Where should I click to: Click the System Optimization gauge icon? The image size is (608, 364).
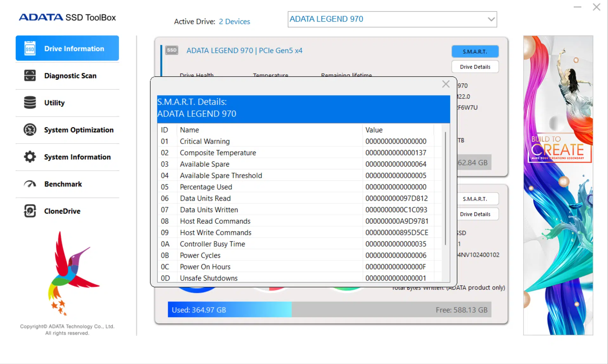(x=30, y=130)
